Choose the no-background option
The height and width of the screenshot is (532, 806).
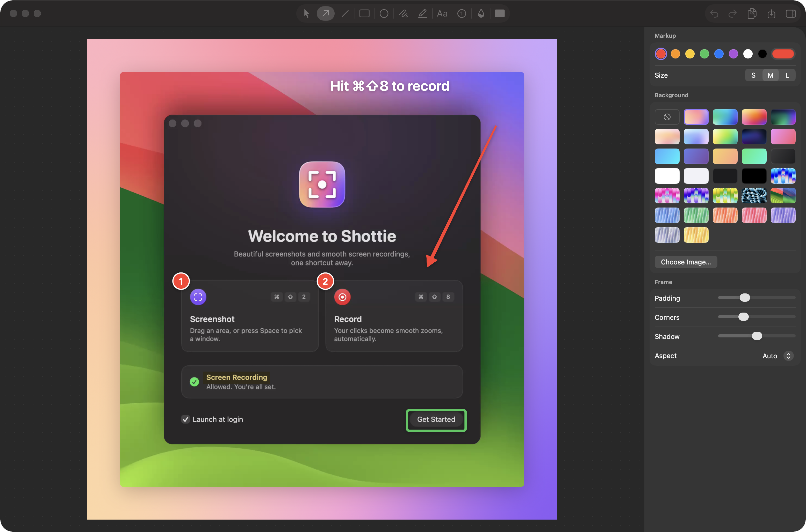[667, 117]
